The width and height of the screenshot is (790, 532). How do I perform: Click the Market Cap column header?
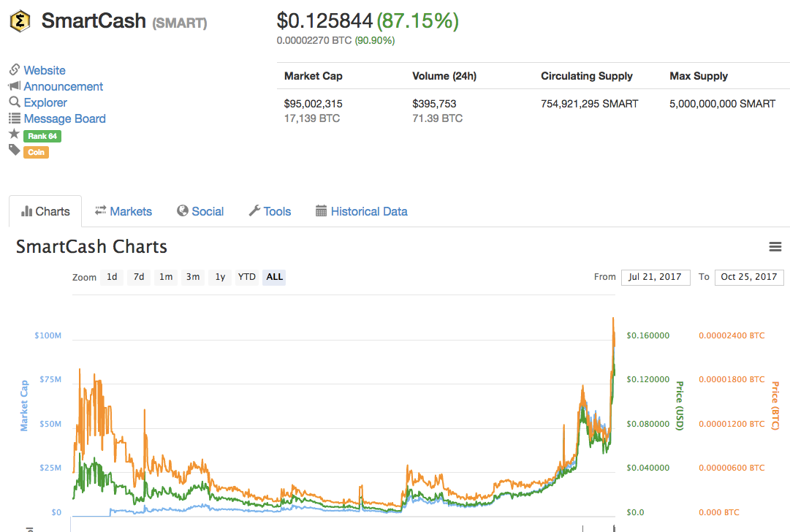point(314,76)
